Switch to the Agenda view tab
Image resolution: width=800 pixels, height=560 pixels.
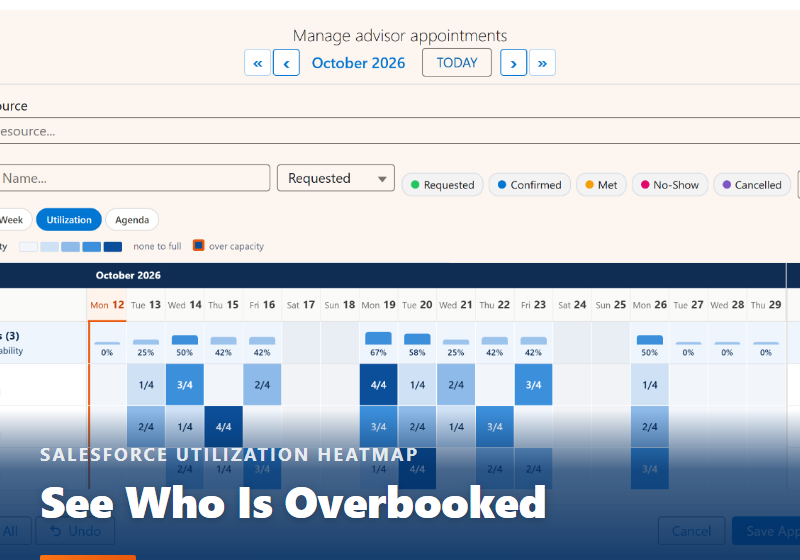[132, 220]
